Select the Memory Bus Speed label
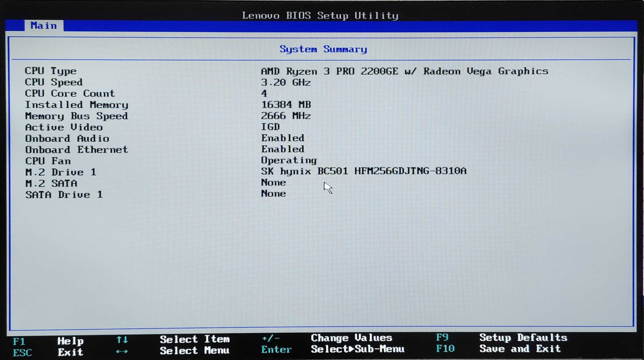Screen dimensions: 644x360 tap(76, 116)
